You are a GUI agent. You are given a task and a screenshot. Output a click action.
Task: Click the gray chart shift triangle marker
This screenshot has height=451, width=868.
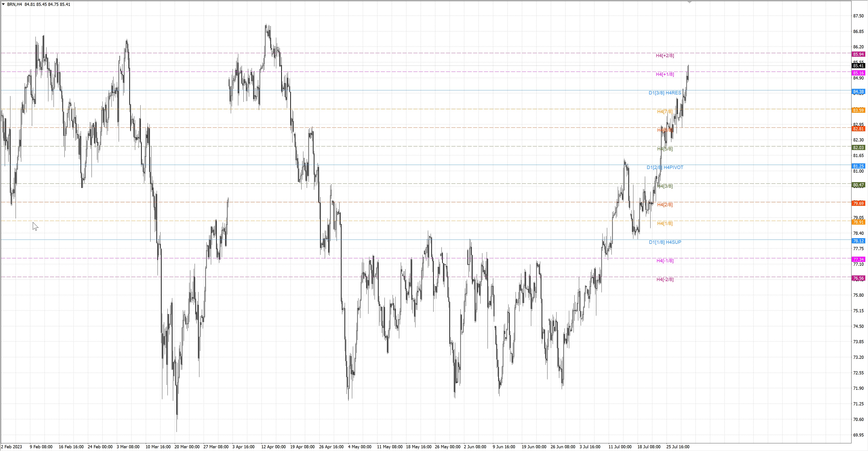point(689,2)
